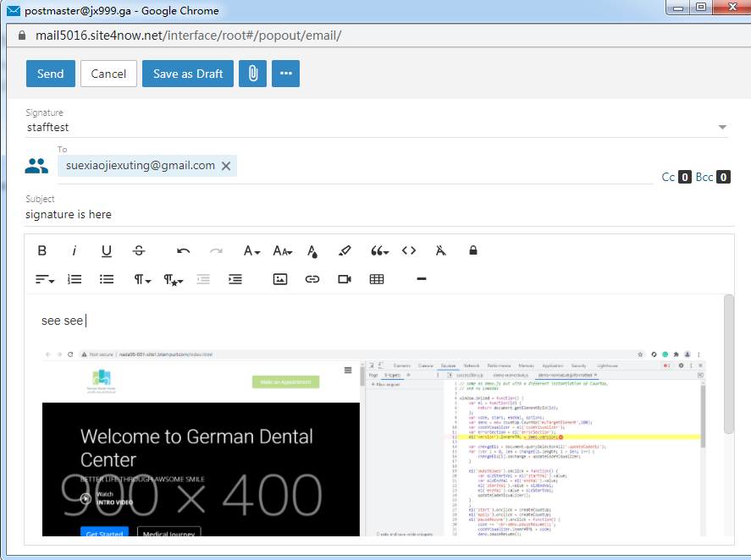Insert an image using the picture icon

[280, 279]
